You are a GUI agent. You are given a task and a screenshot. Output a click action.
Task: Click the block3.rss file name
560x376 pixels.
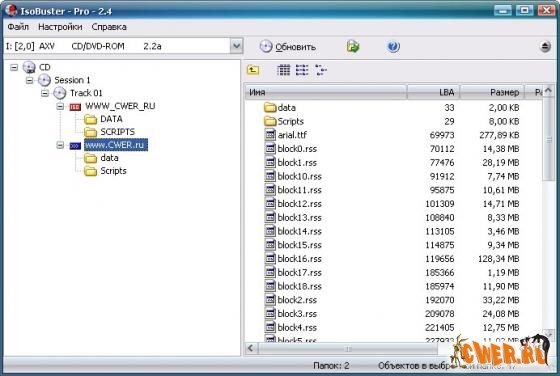pyautogui.click(x=297, y=314)
